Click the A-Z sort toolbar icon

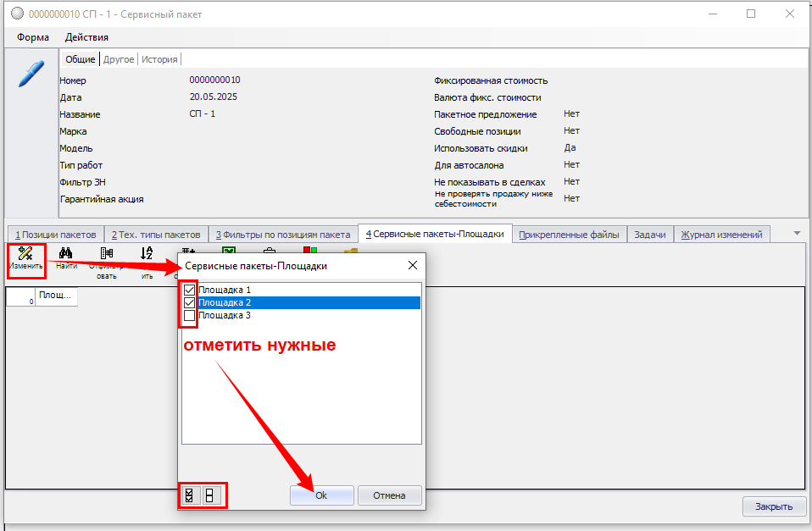click(x=147, y=252)
